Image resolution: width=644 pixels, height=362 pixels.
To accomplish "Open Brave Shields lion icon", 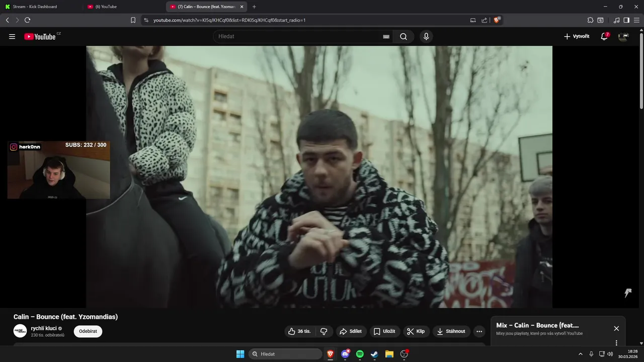I will (497, 20).
